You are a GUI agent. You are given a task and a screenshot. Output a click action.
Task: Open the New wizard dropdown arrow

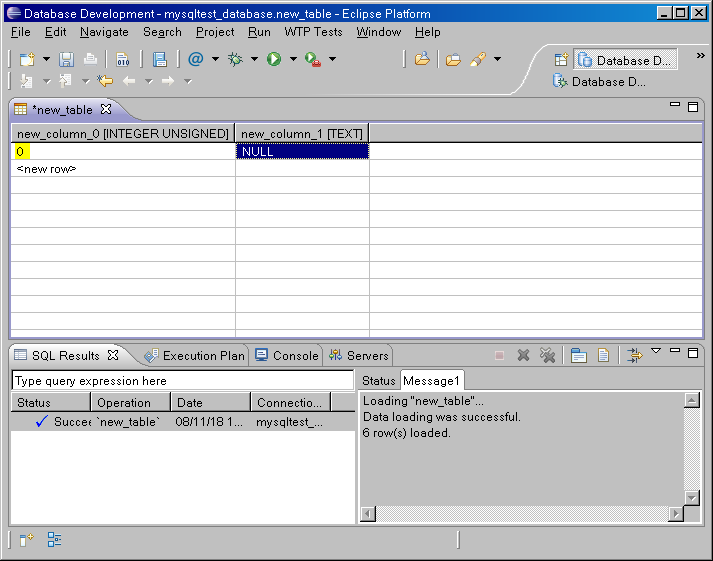pos(44,60)
